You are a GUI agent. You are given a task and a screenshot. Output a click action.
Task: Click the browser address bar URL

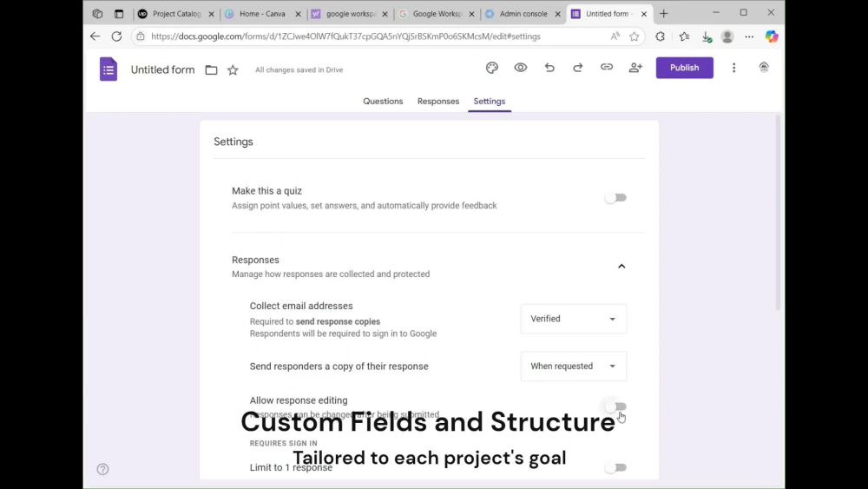coord(346,36)
